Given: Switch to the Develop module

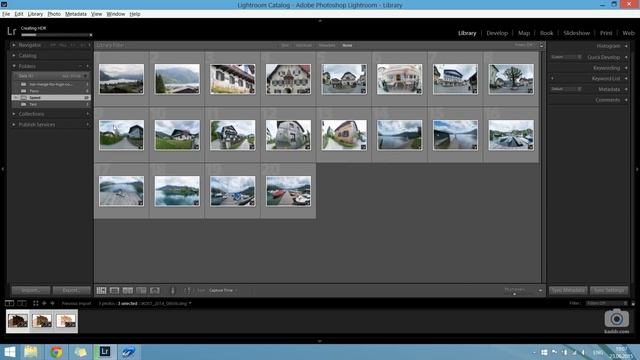Looking at the screenshot, I should pyautogui.click(x=497, y=33).
